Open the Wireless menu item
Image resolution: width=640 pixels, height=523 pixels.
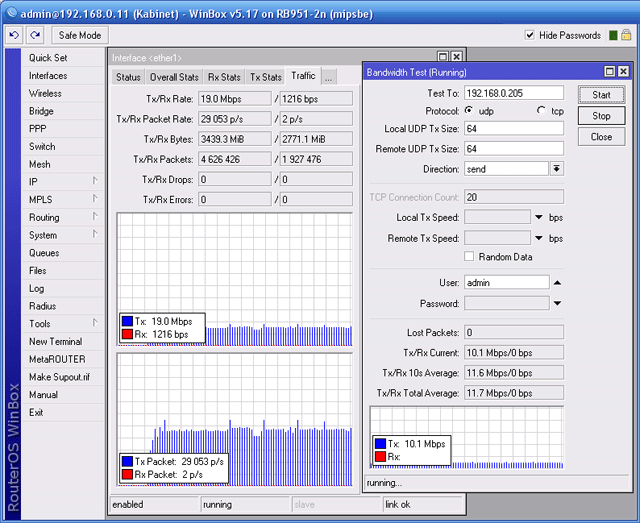pos(63,93)
